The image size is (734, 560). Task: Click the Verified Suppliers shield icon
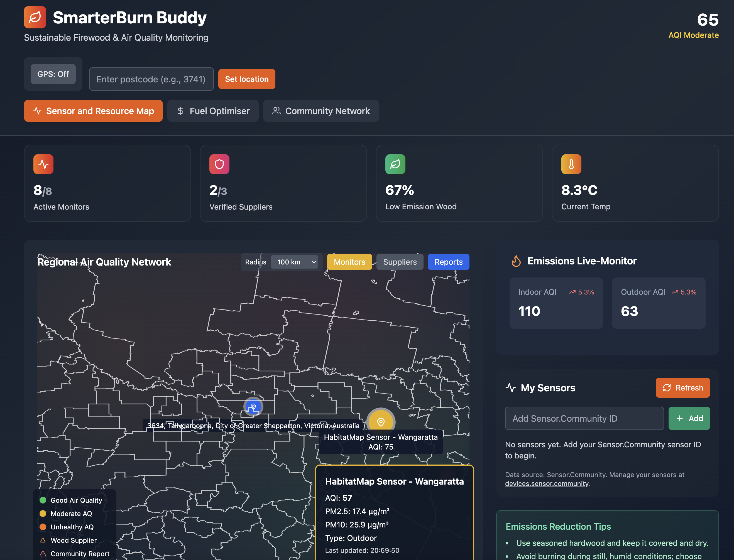tap(219, 164)
